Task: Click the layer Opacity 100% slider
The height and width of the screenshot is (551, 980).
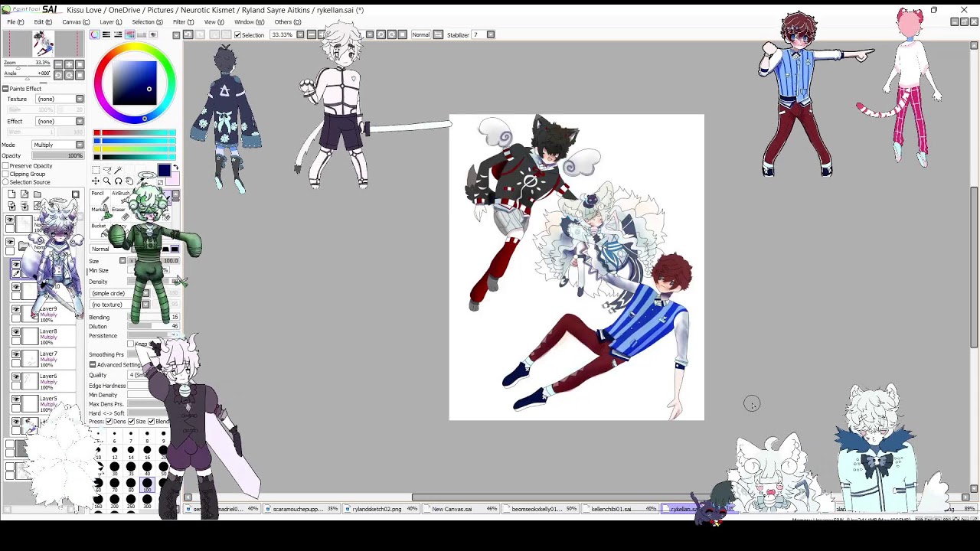Action: tap(57, 156)
